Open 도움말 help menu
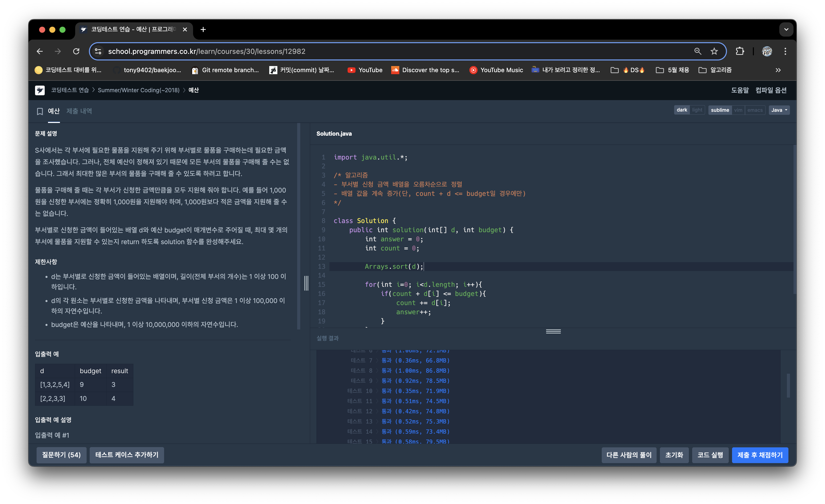This screenshot has height=504, width=825. click(x=740, y=90)
